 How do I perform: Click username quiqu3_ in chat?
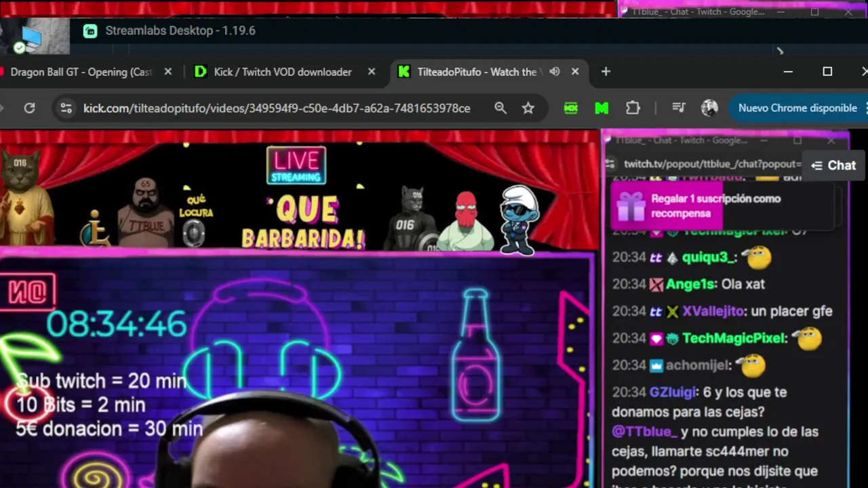tap(708, 258)
